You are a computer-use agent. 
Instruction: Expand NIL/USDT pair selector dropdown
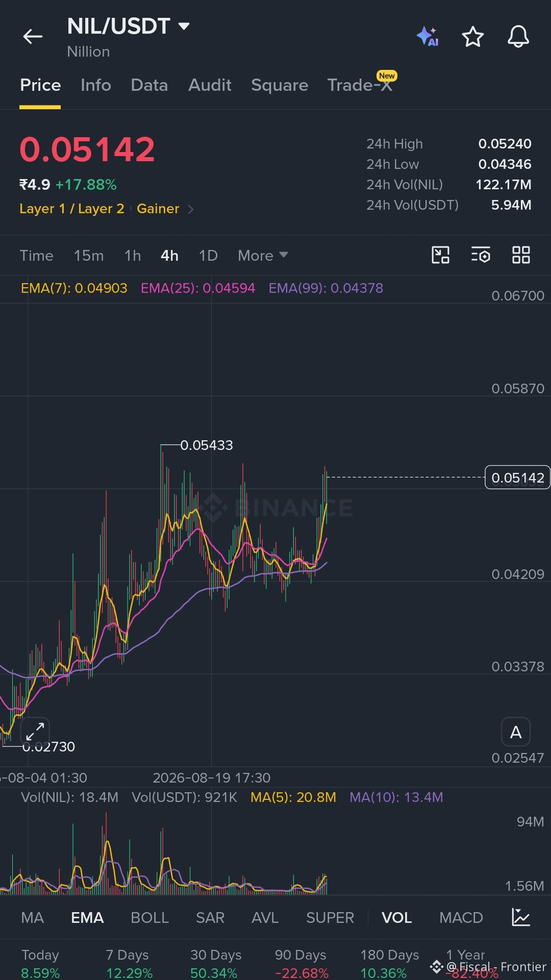[x=184, y=26]
